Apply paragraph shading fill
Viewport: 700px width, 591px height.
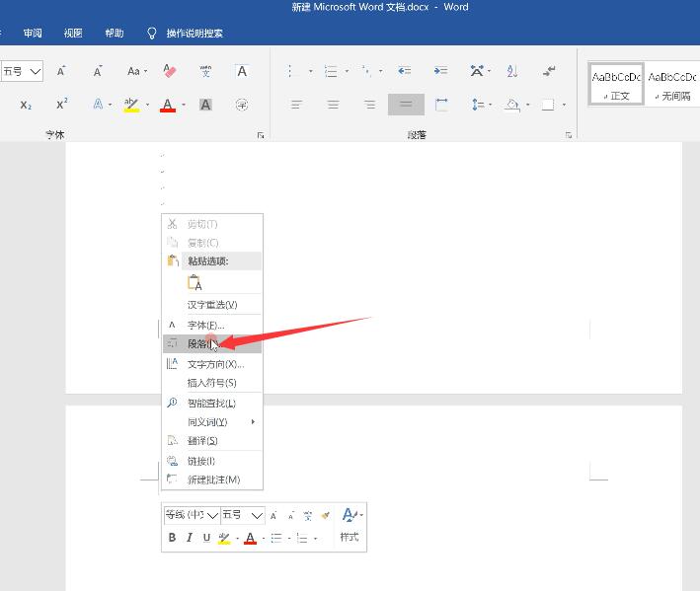point(512,105)
